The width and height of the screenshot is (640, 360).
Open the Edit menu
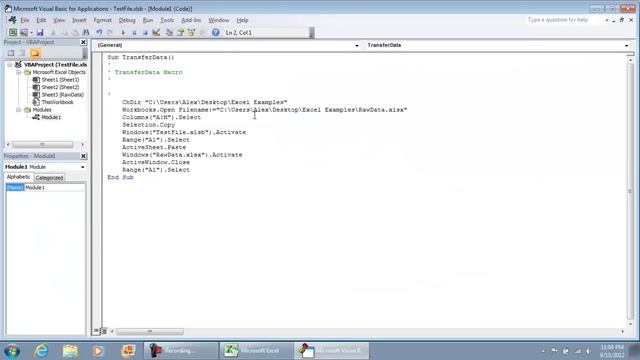tap(41, 20)
